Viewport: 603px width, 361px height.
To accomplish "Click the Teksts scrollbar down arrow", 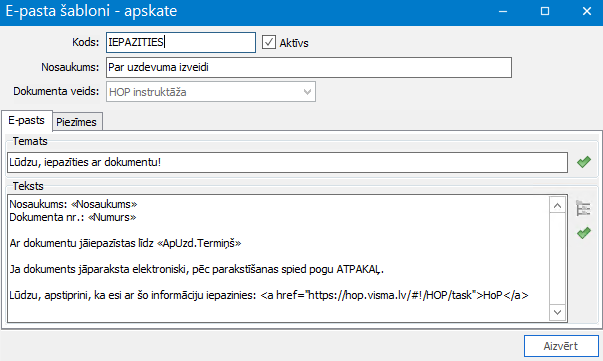I will 558,312.
